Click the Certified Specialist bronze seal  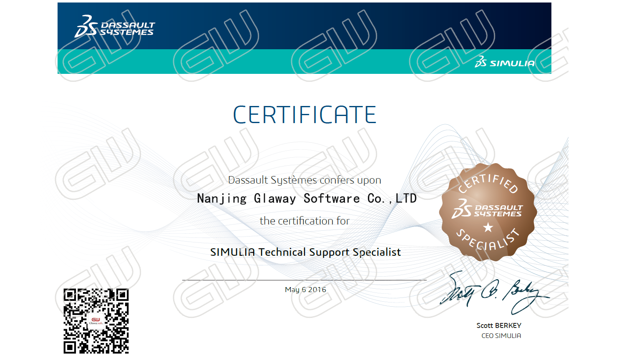pos(488,212)
